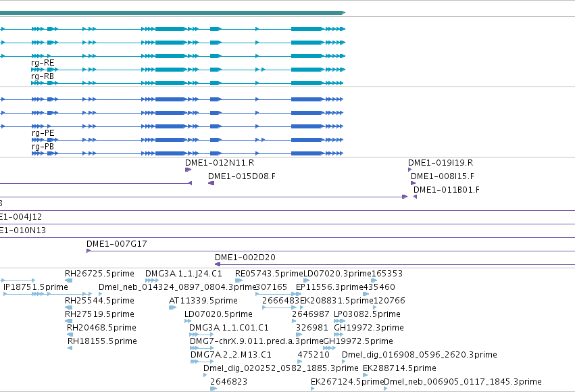
Task: Select the 475210 feature label
Action: pyautogui.click(x=314, y=355)
